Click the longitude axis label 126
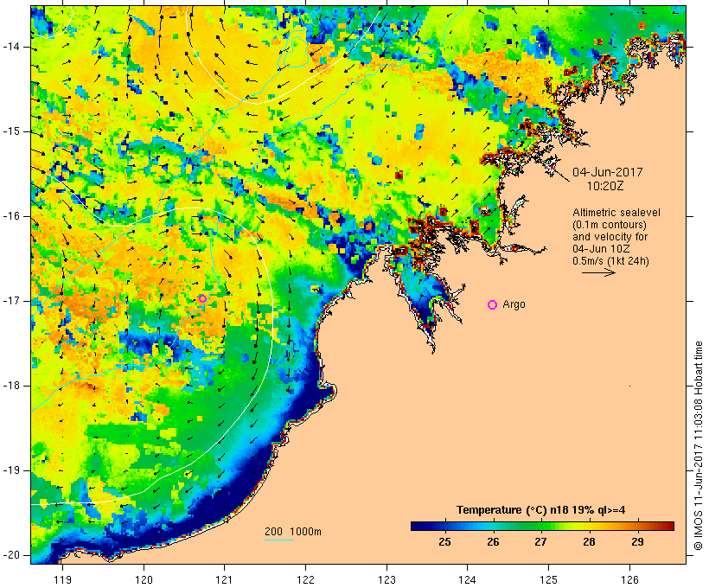 pos(629,579)
